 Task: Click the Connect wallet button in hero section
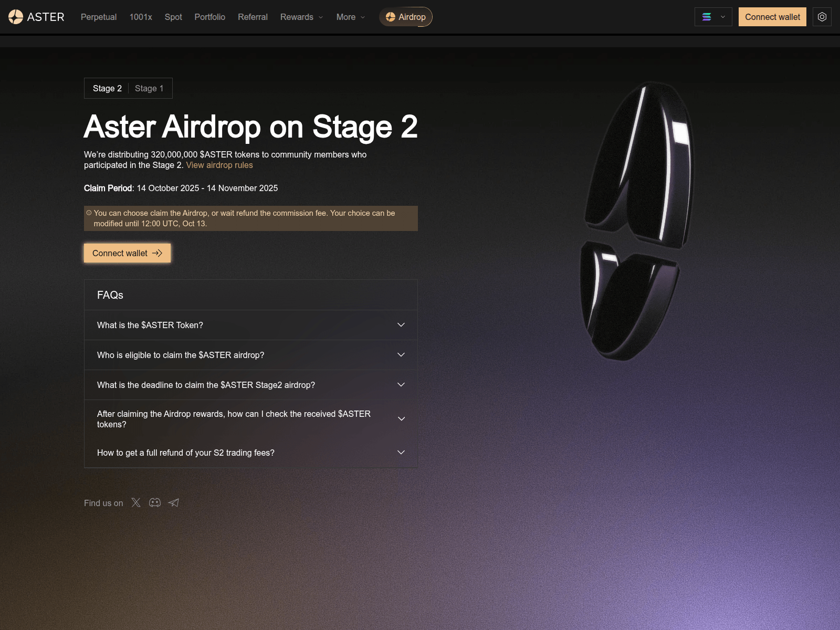[127, 253]
